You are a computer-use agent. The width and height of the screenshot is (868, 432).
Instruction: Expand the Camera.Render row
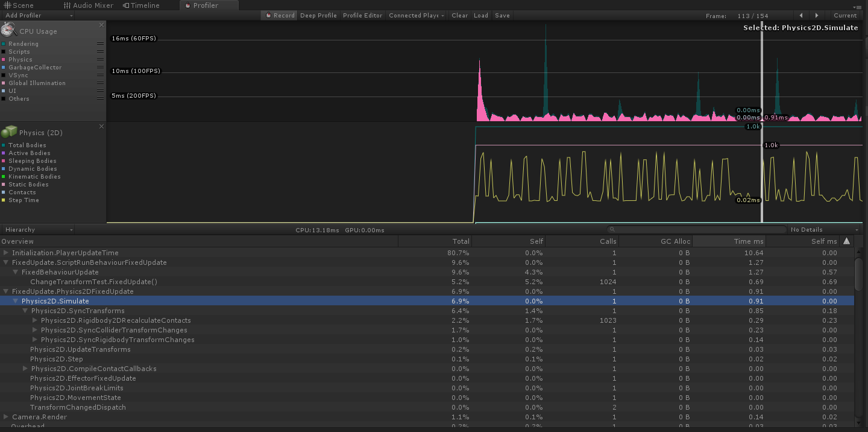click(x=6, y=417)
